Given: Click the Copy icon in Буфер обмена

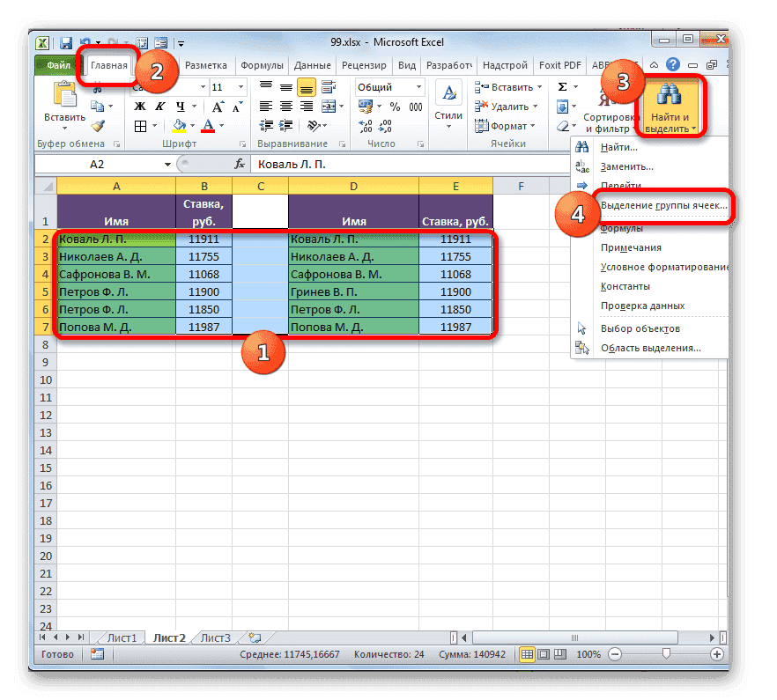Looking at the screenshot, I should (x=96, y=105).
